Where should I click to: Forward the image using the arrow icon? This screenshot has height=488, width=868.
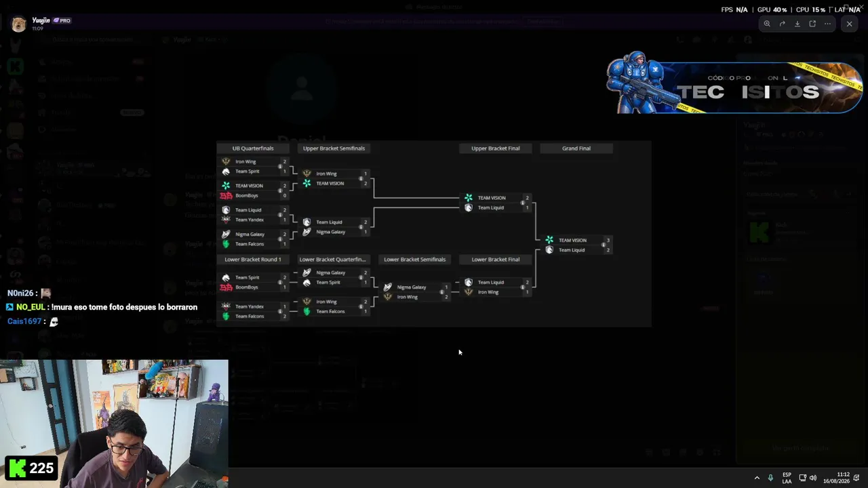coord(782,24)
